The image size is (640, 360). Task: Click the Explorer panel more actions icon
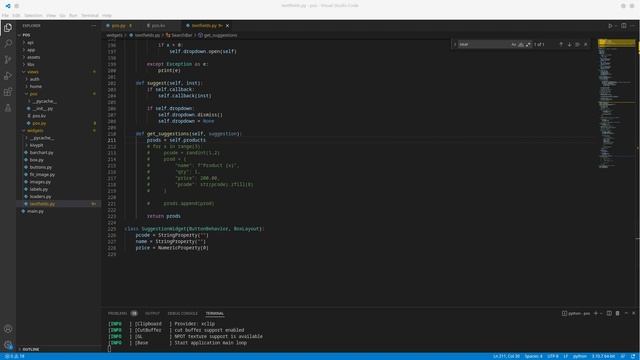94,26
